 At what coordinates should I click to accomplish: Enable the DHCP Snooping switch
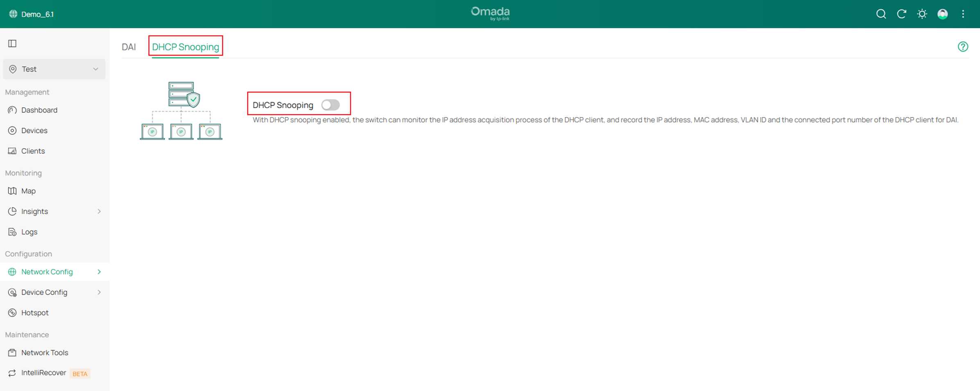click(331, 105)
